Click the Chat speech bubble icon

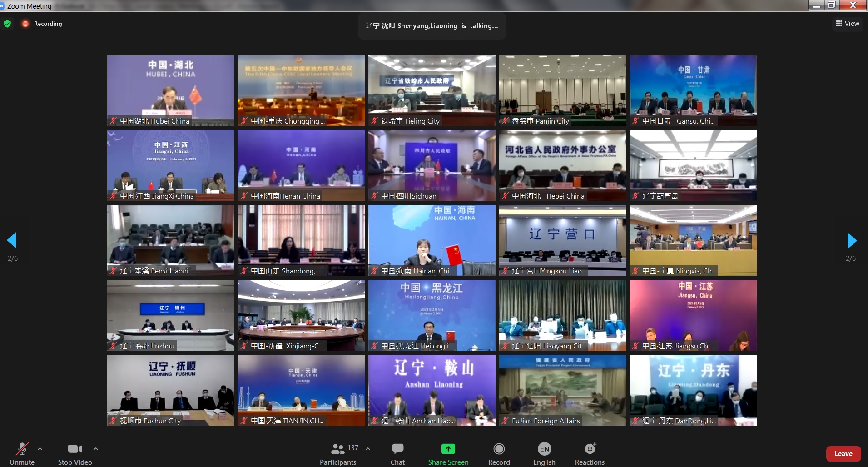[x=397, y=449]
